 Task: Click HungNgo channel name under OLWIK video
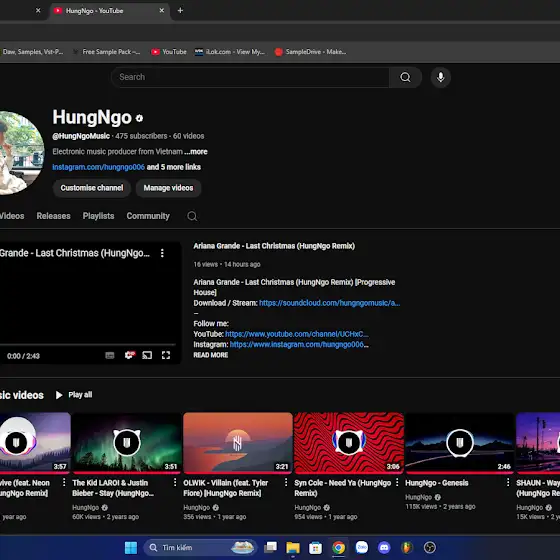[x=196, y=507]
